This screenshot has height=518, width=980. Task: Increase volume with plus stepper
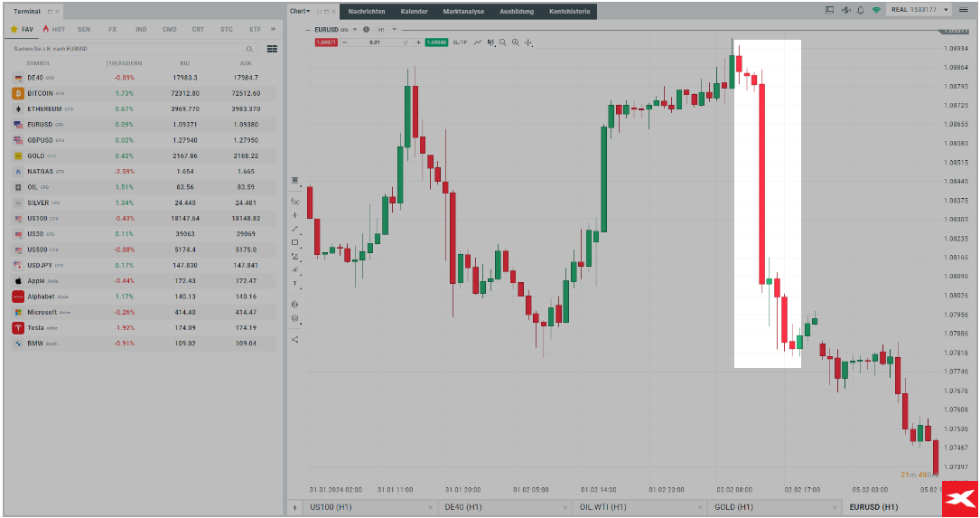point(418,42)
